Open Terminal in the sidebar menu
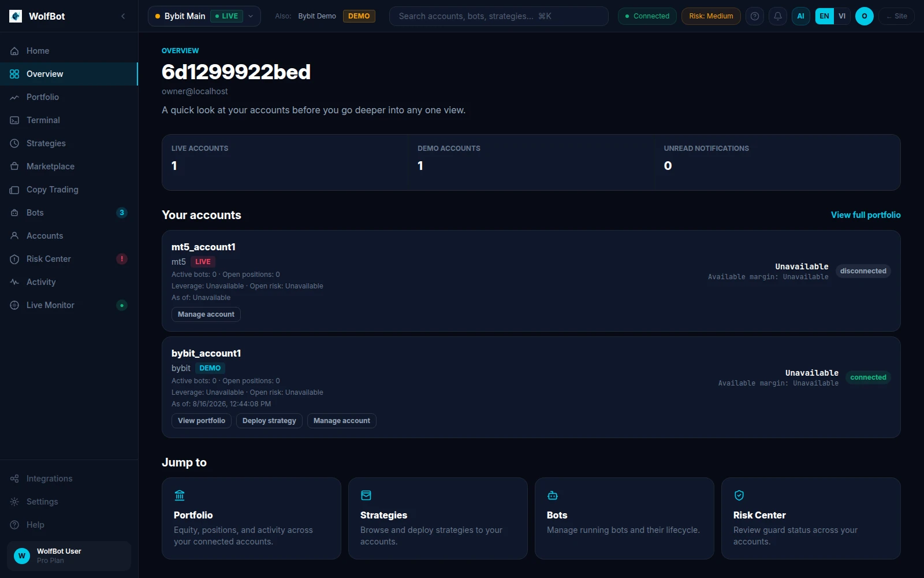 (69, 120)
